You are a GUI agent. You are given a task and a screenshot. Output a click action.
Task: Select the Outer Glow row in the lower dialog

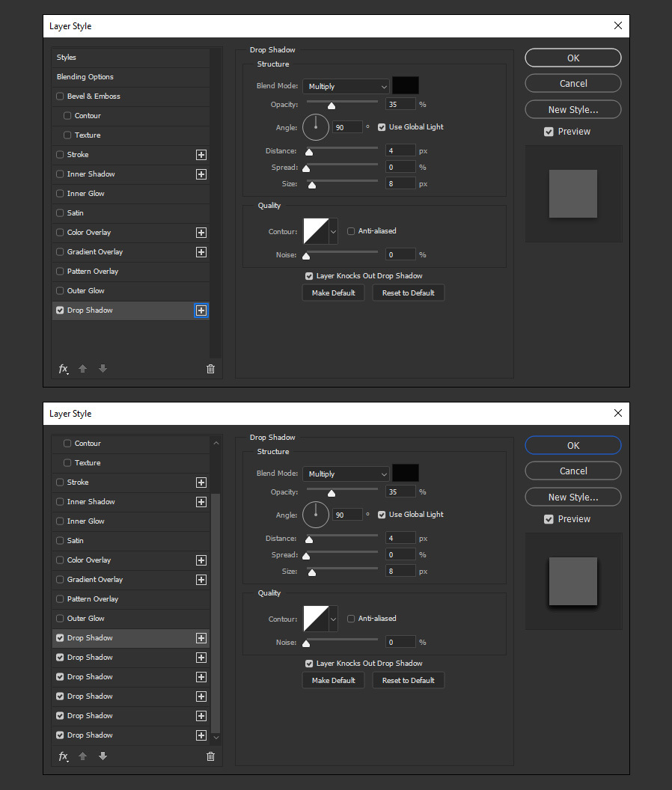pyautogui.click(x=130, y=619)
